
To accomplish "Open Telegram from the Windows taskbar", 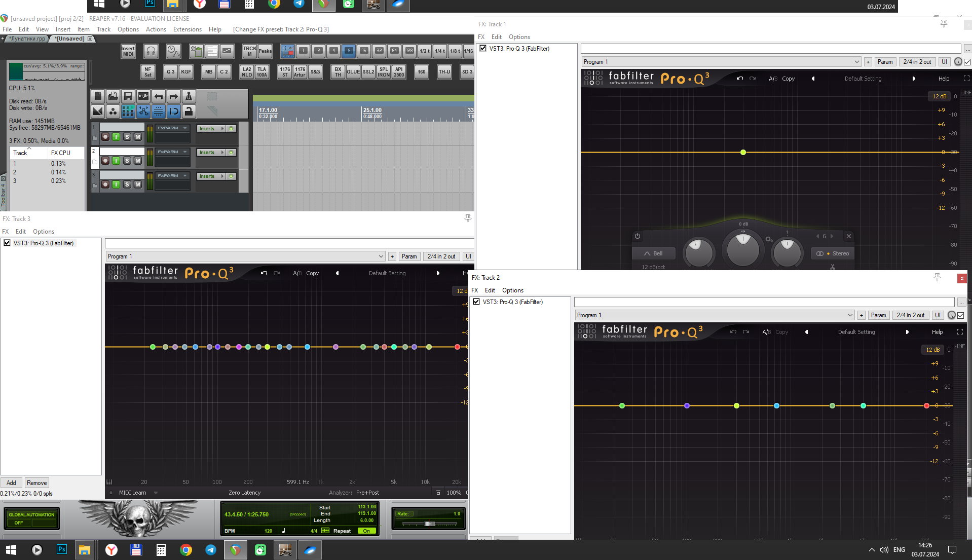I will click(x=211, y=550).
